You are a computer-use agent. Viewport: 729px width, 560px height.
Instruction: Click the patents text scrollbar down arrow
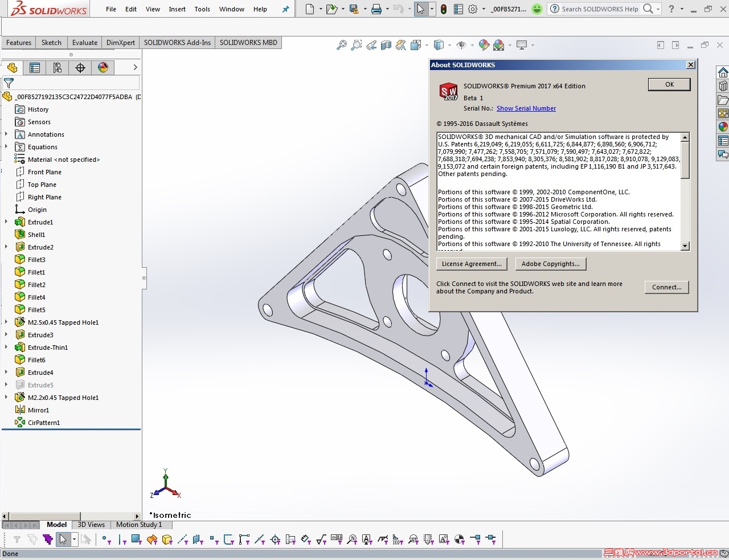tap(685, 246)
